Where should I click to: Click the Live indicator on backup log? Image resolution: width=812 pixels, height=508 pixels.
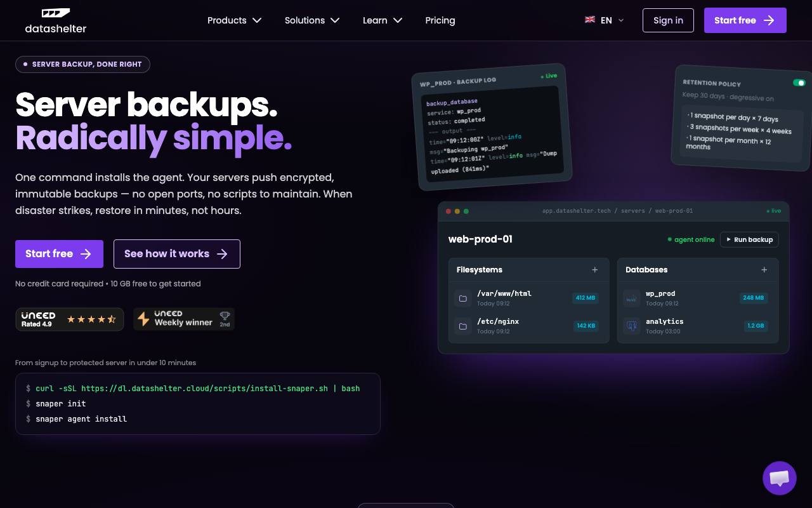tap(549, 76)
